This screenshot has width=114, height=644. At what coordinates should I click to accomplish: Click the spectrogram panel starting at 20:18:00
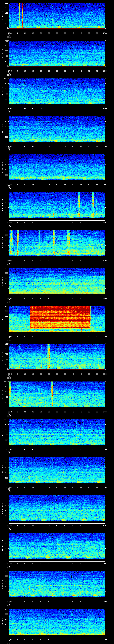coord(57,91)
